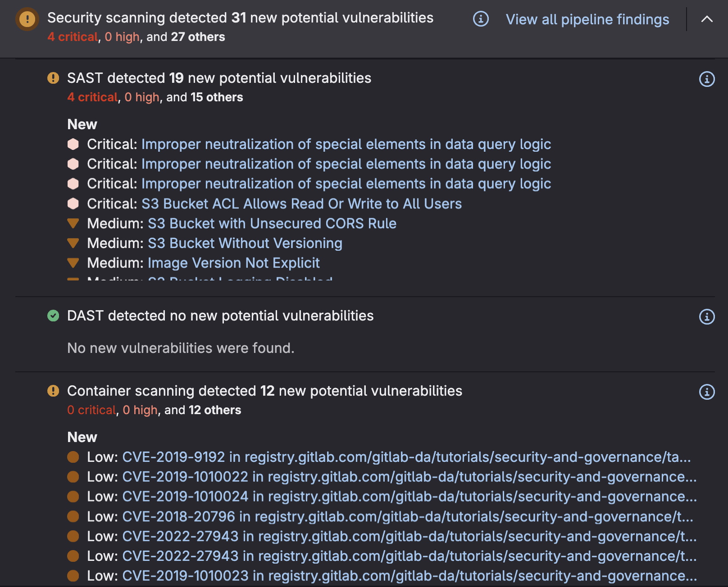The width and height of the screenshot is (728, 587).
Task: Click the low severity dot beside CVE-2019-9192
Action: click(73, 456)
